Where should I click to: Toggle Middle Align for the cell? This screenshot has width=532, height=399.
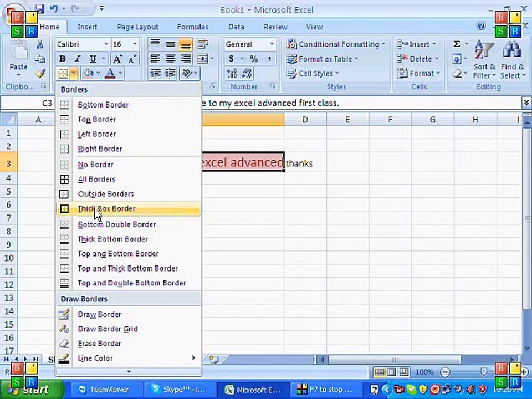(x=170, y=44)
